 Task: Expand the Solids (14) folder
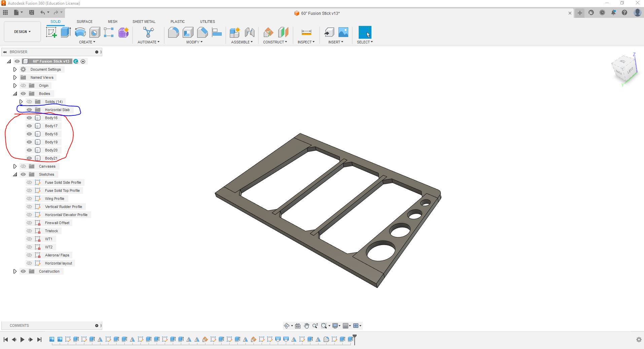click(21, 102)
